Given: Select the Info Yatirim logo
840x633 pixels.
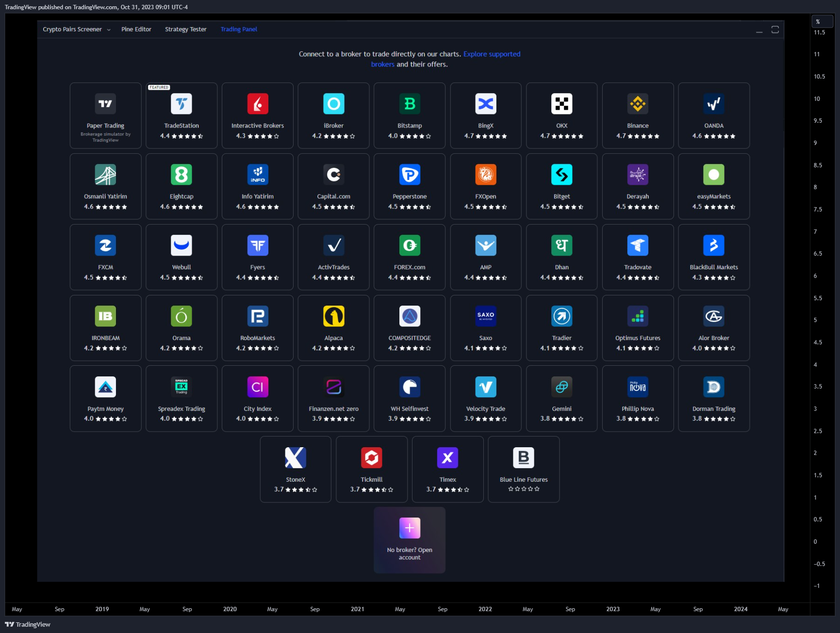Looking at the screenshot, I should click(x=258, y=175).
